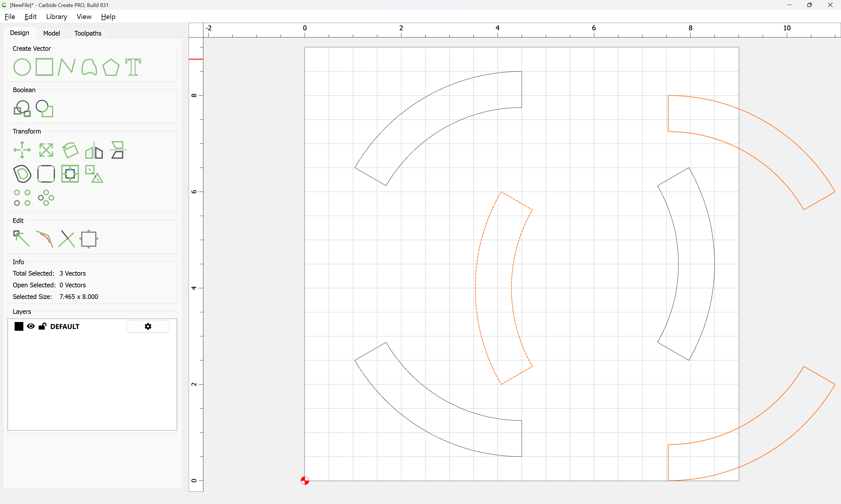Screen dimensions: 841x504
Task: Select the Rectangle vector tool
Action: (x=44, y=67)
